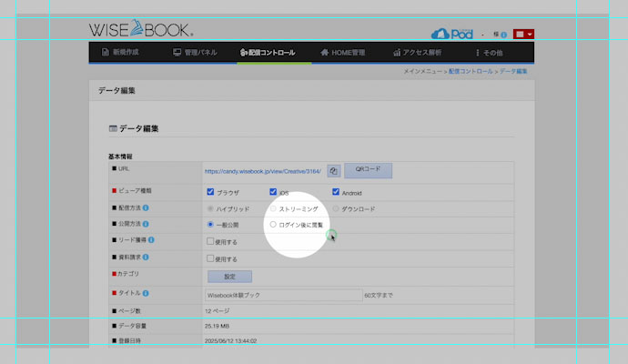
Task: Select ログイン後に閲覧 radio button
Action: click(273, 224)
